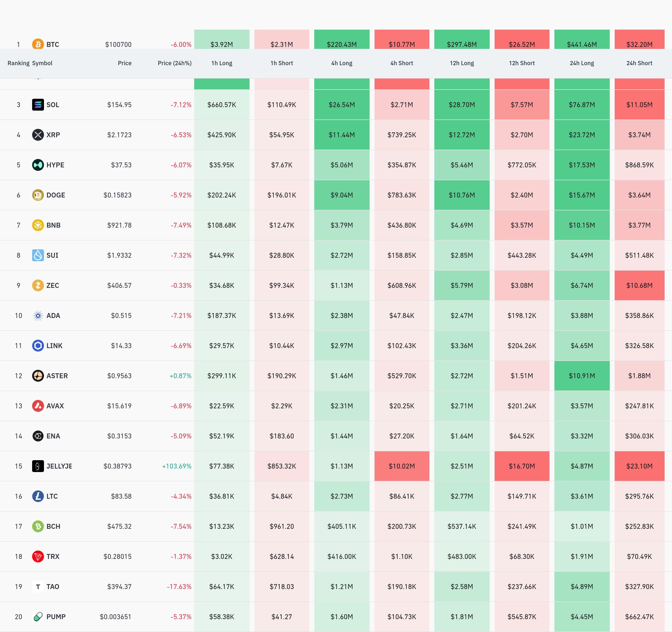Sort by 24h Short column header

[639, 63]
